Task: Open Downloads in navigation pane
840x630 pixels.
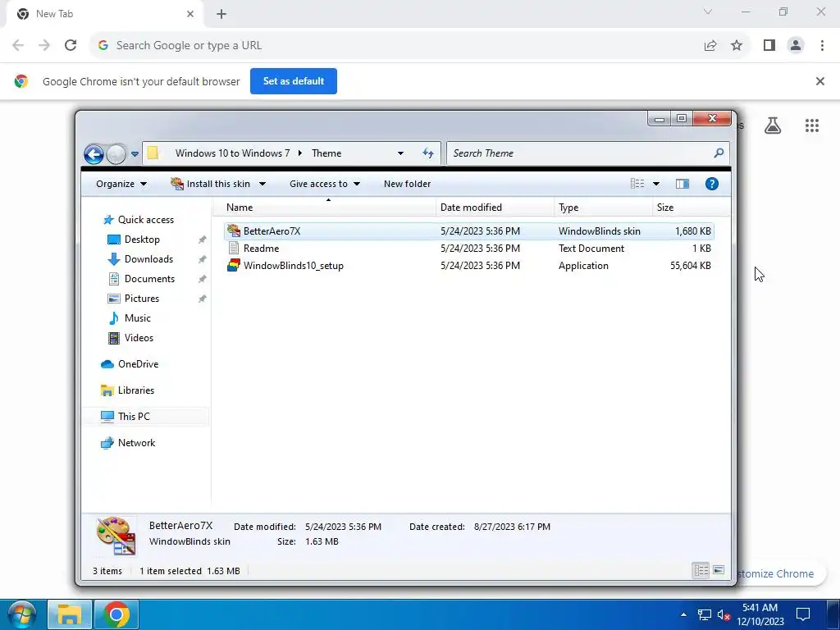Action: coord(140,259)
